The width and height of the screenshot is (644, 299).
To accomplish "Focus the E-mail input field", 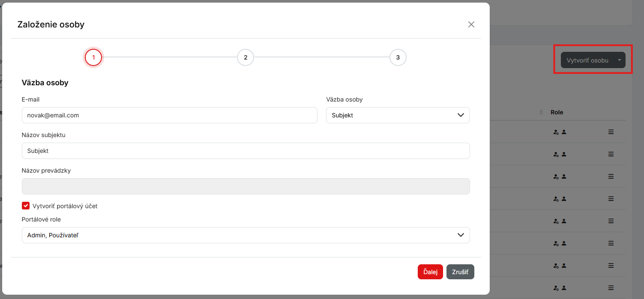I will pyautogui.click(x=169, y=115).
